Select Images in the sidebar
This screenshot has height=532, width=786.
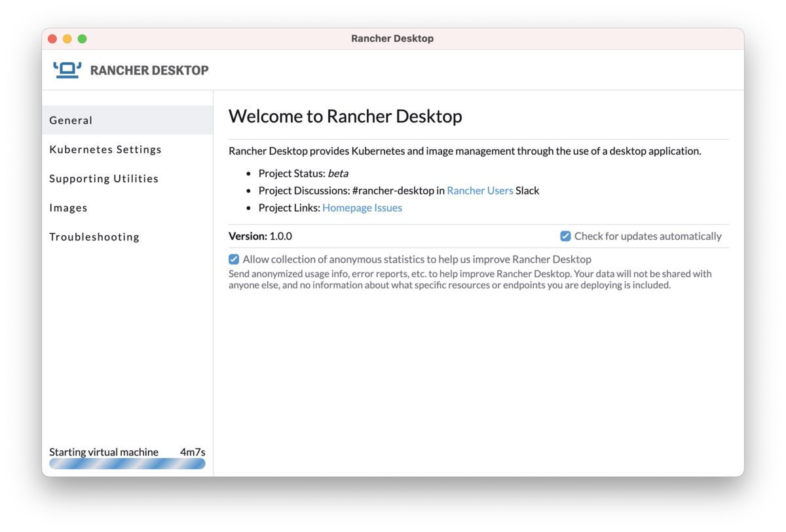pyautogui.click(x=128, y=208)
